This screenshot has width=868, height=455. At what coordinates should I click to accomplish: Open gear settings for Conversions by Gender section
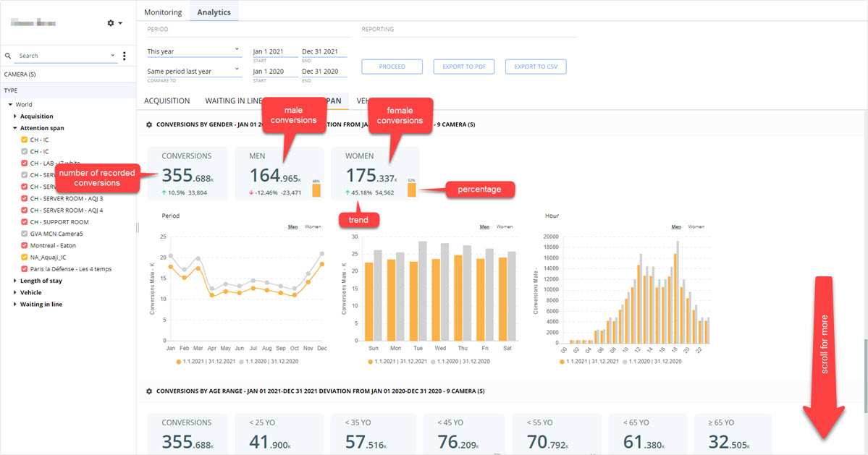[x=149, y=125]
